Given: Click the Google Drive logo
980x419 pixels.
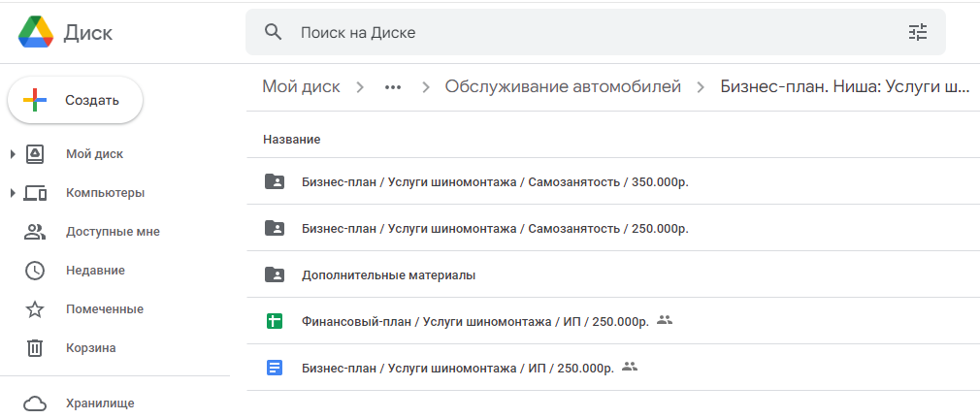Looking at the screenshot, I should (x=36, y=32).
